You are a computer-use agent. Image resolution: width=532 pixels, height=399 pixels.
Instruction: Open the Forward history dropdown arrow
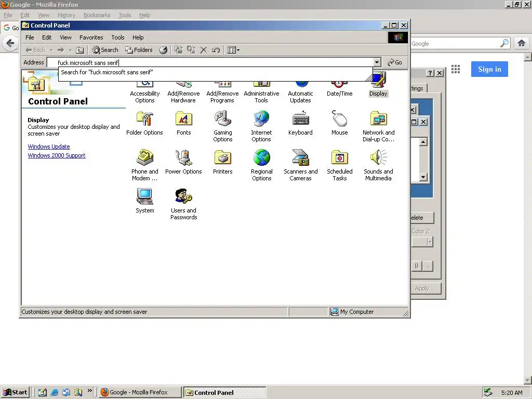[x=70, y=50]
